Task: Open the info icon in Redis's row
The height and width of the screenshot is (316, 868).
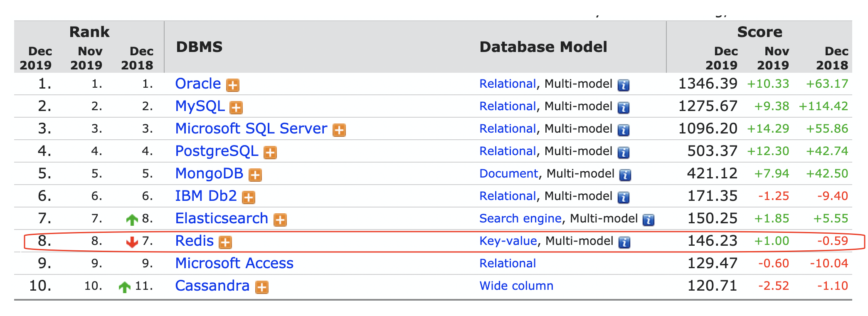Action: point(624,242)
